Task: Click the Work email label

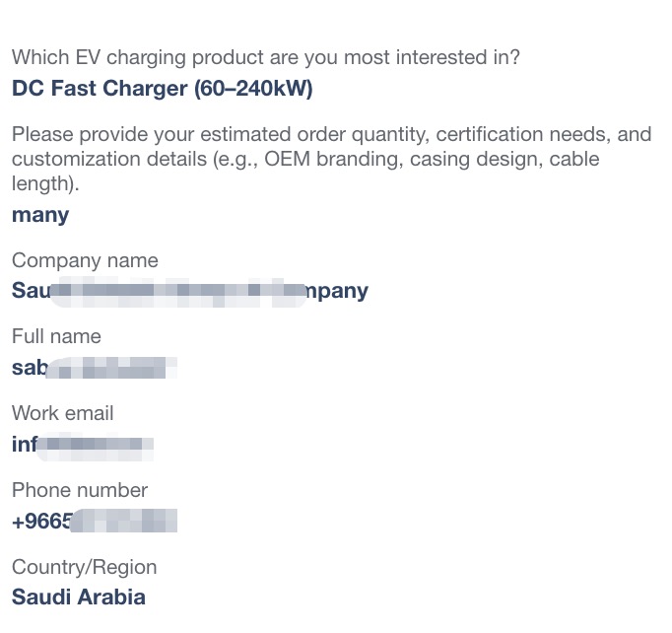Action: coord(63,413)
